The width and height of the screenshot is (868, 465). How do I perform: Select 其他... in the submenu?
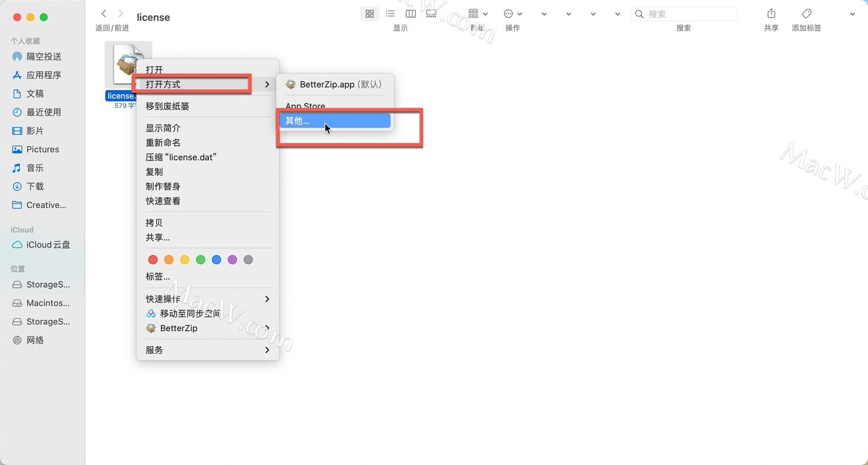[x=335, y=120]
